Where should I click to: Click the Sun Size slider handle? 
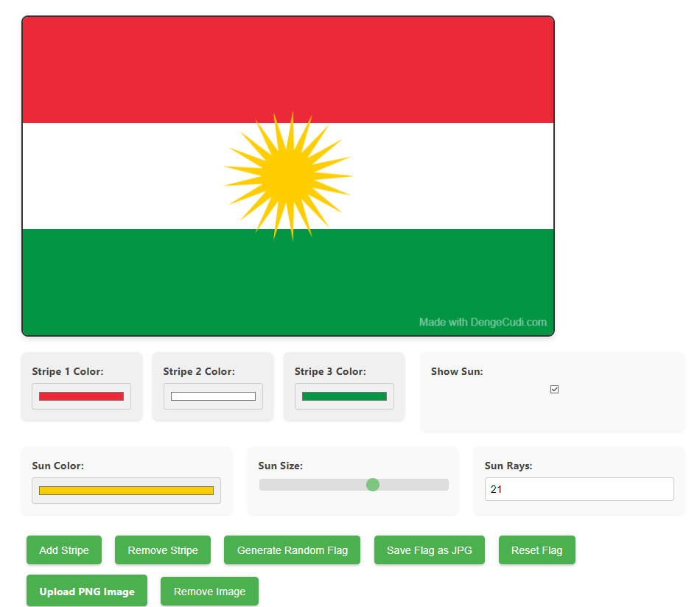(x=373, y=485)
